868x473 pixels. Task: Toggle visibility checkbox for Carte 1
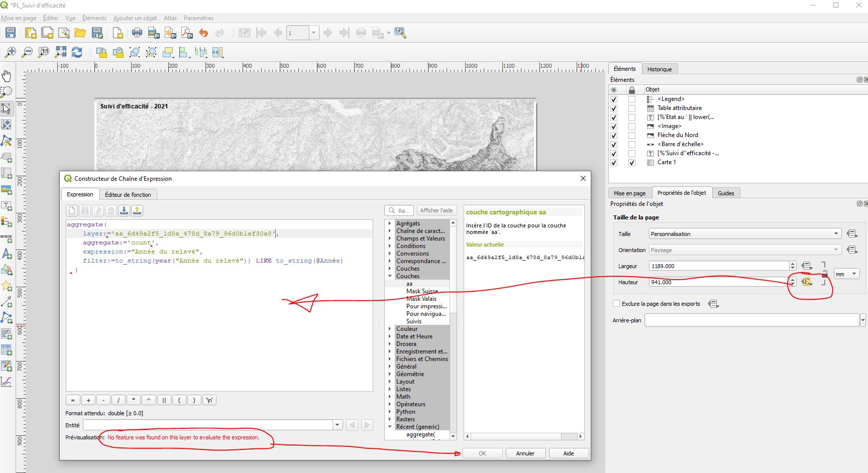(614, 163)
